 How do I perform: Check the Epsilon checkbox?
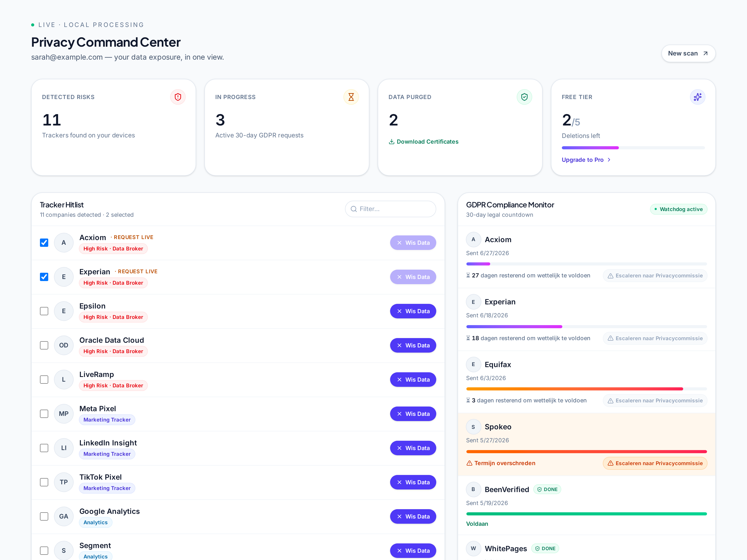44,311
